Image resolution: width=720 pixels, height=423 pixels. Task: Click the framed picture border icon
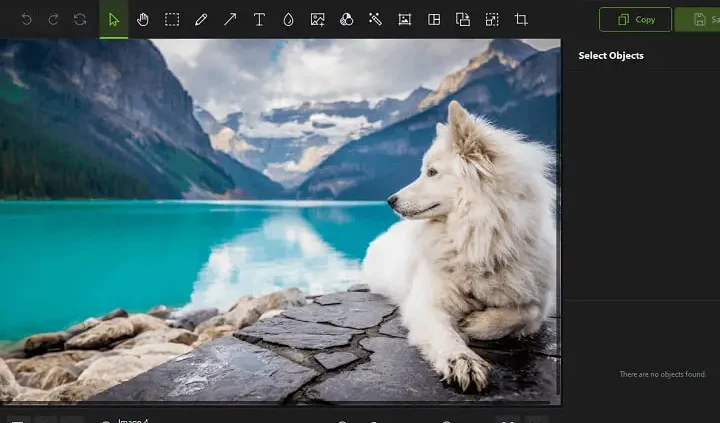[x=404, y=19]
